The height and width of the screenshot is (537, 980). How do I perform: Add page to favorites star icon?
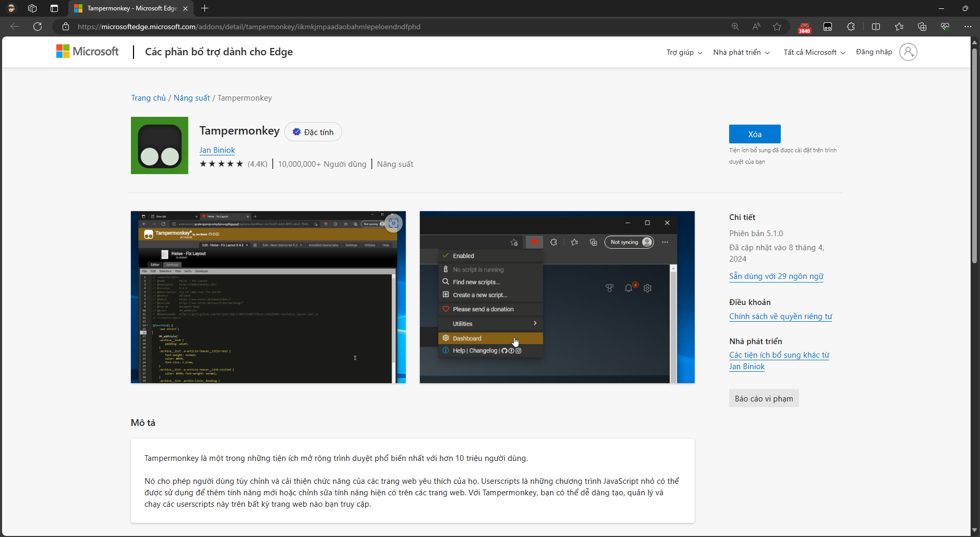[x=777, y=27]
